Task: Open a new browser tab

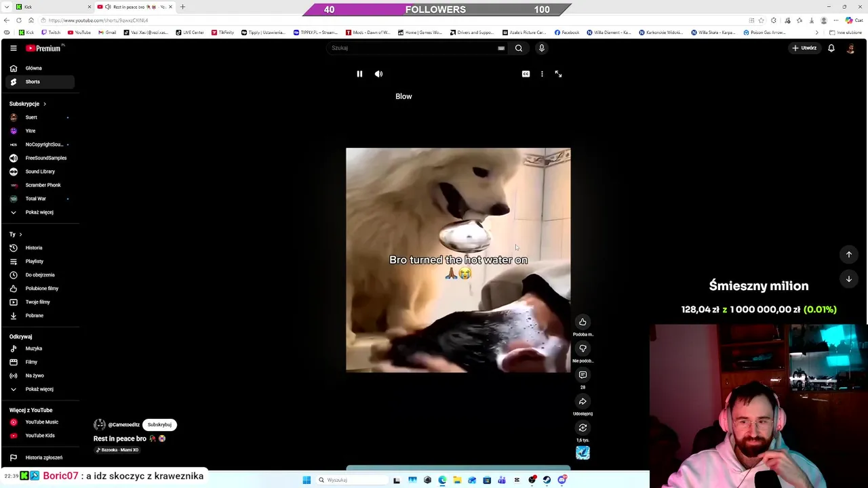Action: tap(182, 7)
